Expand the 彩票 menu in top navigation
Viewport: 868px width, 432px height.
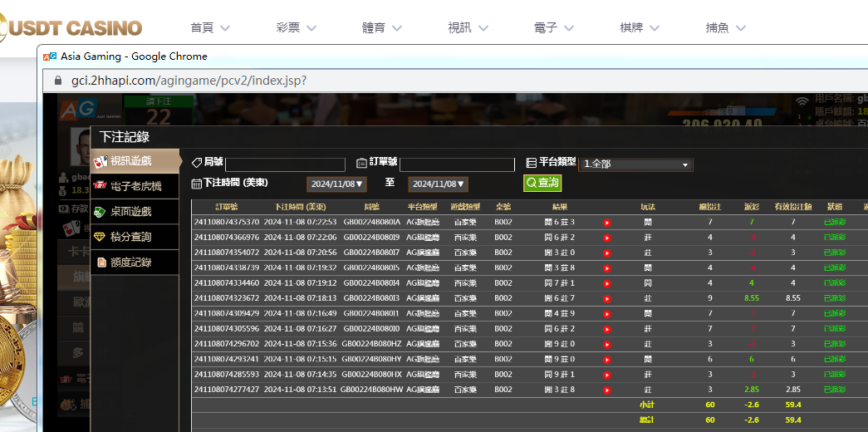[x=297, y=27]
